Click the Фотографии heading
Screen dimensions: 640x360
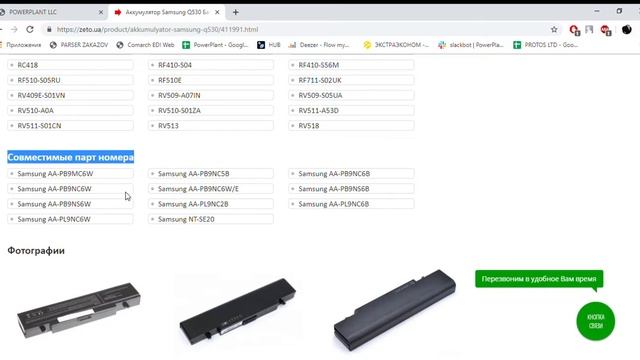pyautogui.click(x=36, y=251)
